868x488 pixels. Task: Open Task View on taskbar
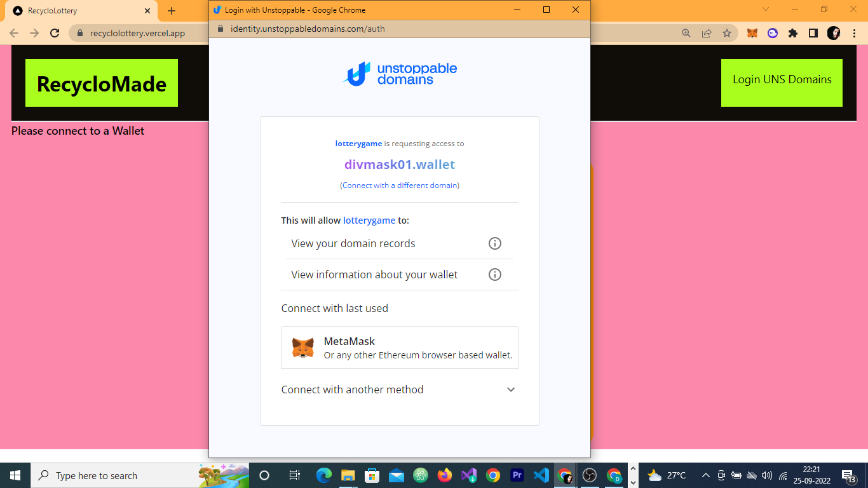[295, 475]
